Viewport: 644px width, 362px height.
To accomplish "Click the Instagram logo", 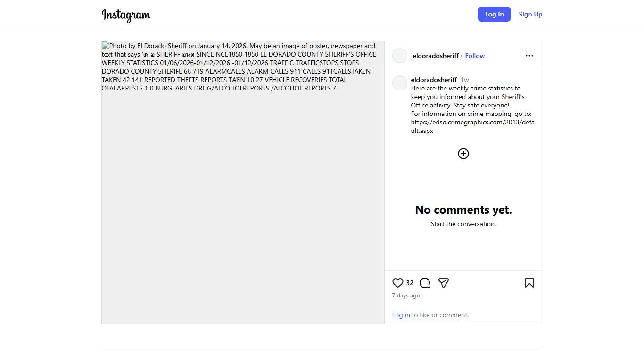I will (x=126, y=15).
